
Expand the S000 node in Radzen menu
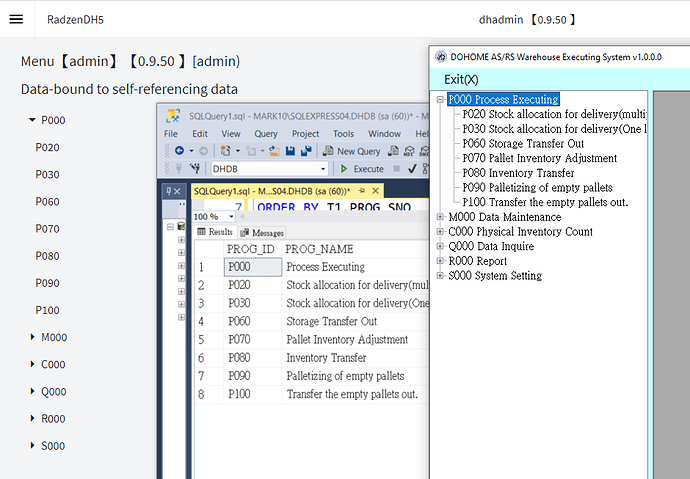(x=32, y=446)
